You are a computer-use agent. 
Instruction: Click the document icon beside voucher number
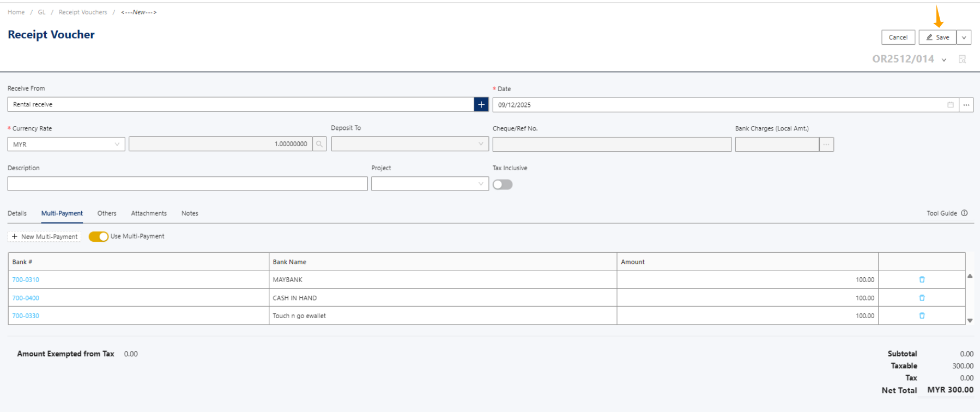coord(962,59)
